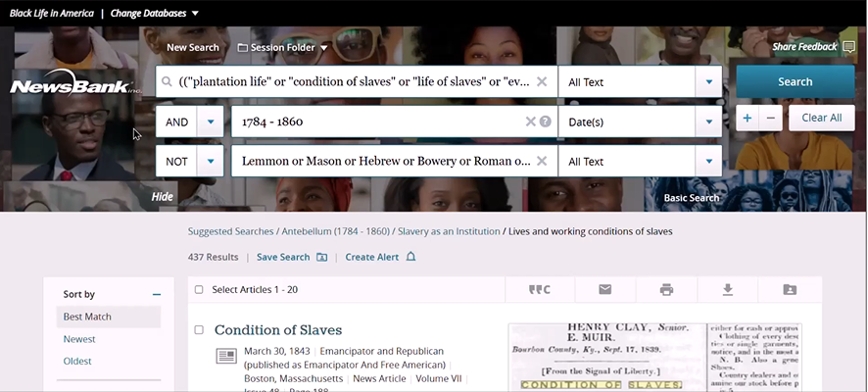The width and height of the screenshot is (868, 392).
Task: Open Slavery as an Institution breadcrumb
Action: (x=449, y=231)
